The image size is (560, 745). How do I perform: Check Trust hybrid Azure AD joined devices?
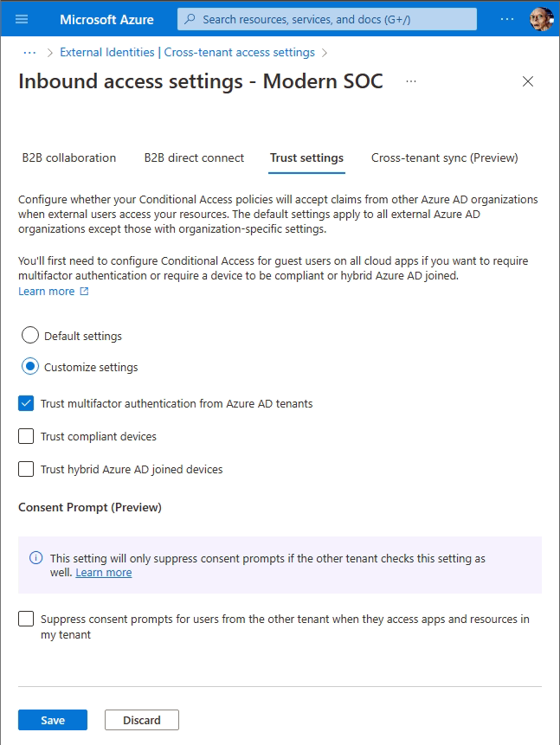[x=26, y=469]
